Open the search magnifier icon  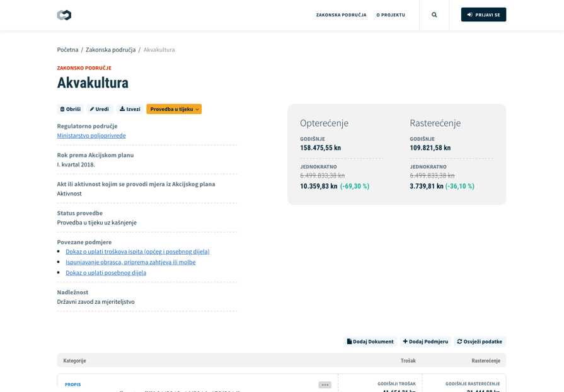434,15
